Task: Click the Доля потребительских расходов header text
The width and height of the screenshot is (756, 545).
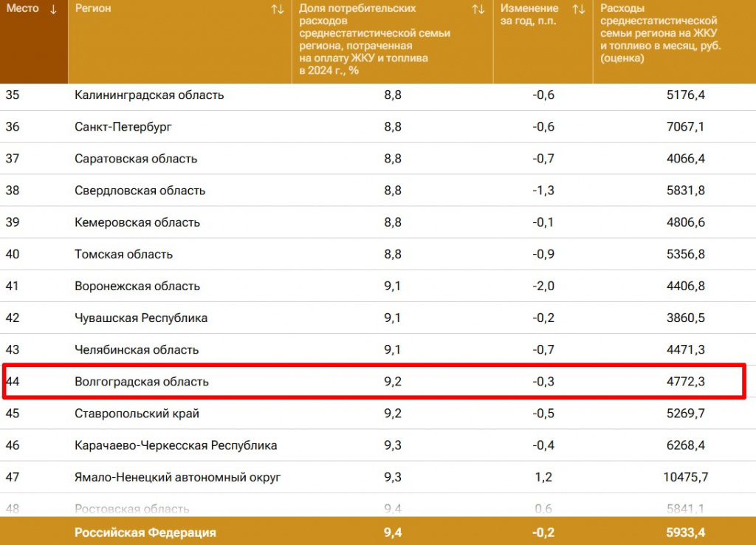Action: pos(374,39)
